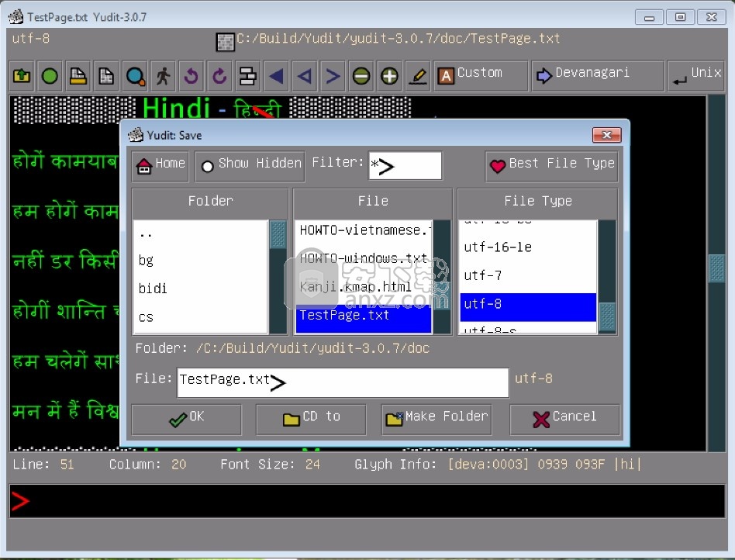The width and height of the screenshot is (735, 560).
Task: Select Kanji.kmap.html in file list
Action: pos(364,286)
